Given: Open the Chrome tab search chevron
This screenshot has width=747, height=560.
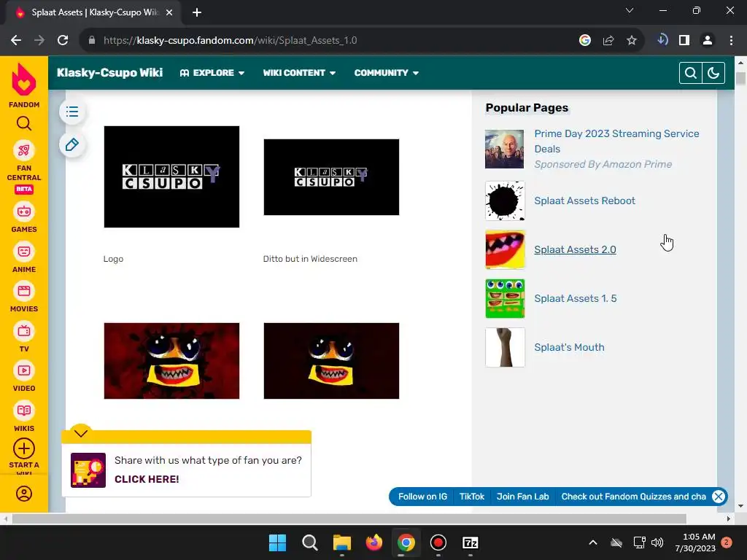Looking at the screenshot, I should pyautogui.click(x=630, y=10).
